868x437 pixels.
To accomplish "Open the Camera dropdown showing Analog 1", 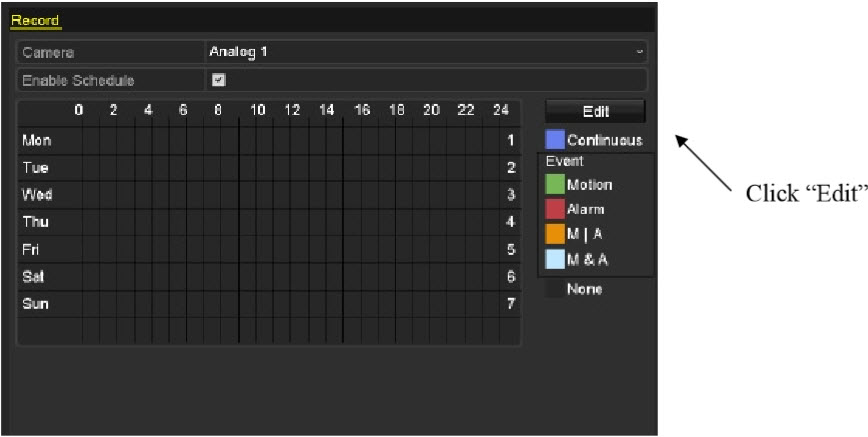I will pos(426,52).
